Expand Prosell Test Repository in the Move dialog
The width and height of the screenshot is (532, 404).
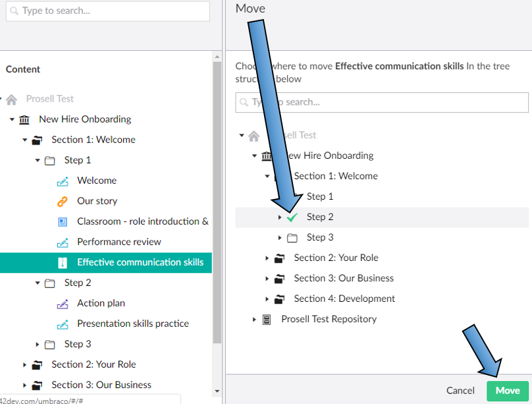point(254,319)
